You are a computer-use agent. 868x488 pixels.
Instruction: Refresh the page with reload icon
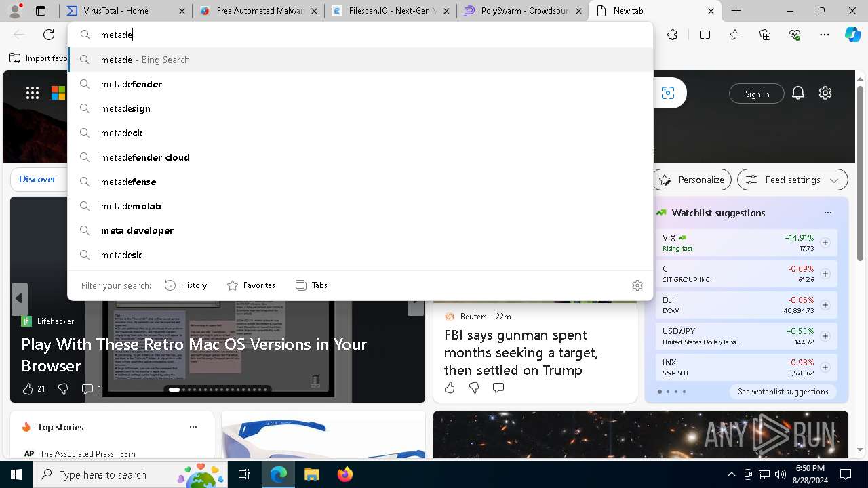click(49, 35)
